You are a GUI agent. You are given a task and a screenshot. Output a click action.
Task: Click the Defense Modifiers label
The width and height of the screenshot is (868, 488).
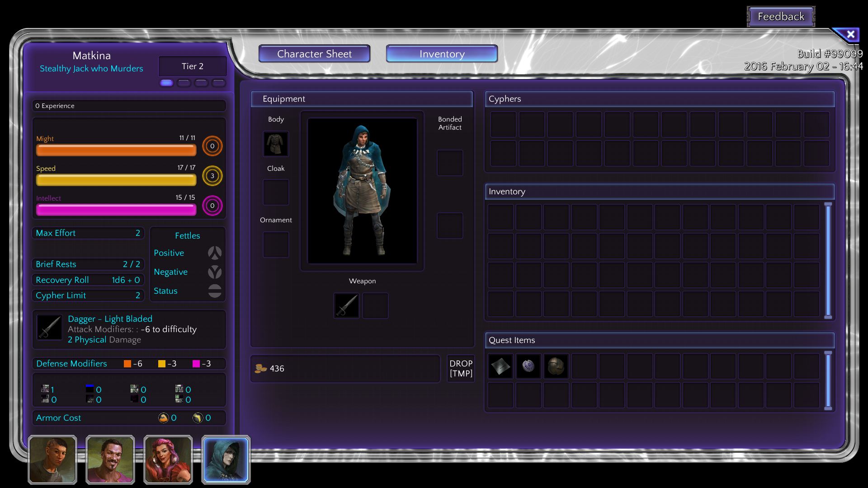coord(71,364)
